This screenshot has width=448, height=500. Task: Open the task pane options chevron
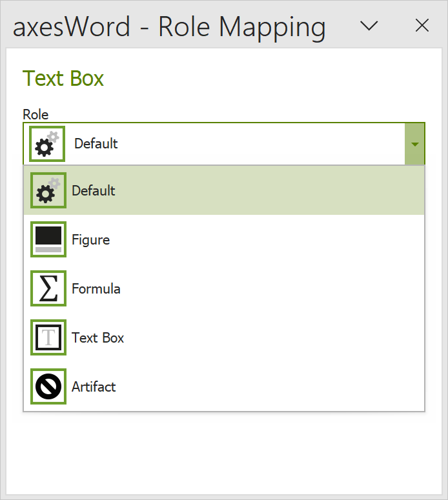pyautogui.click(x=369, y=26)
